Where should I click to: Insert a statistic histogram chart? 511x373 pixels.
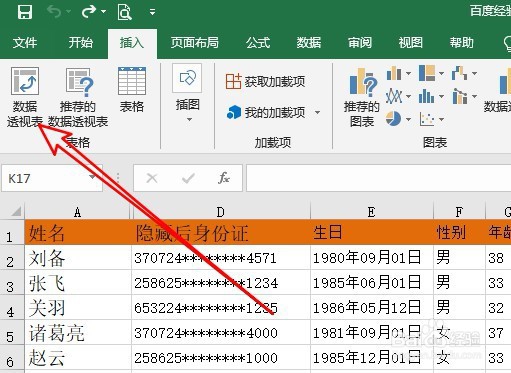pyautogui.click(x=427, y=97)
